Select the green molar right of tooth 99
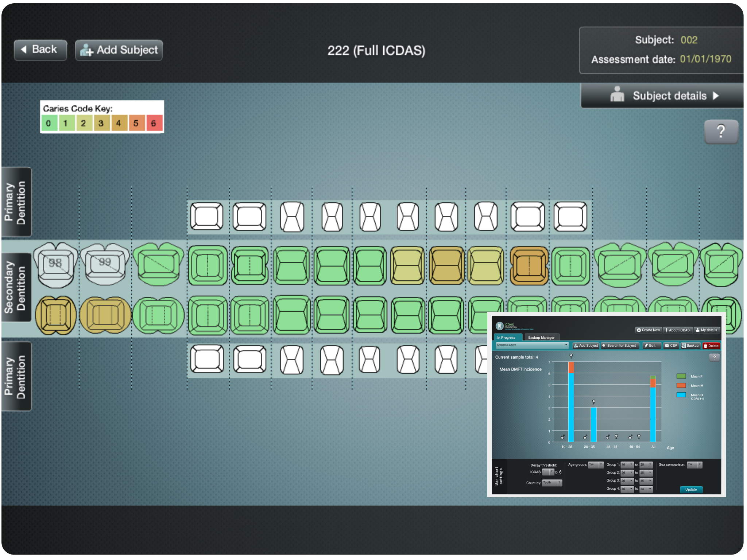Viewport: 747px width, 560px height. point(158,264)
